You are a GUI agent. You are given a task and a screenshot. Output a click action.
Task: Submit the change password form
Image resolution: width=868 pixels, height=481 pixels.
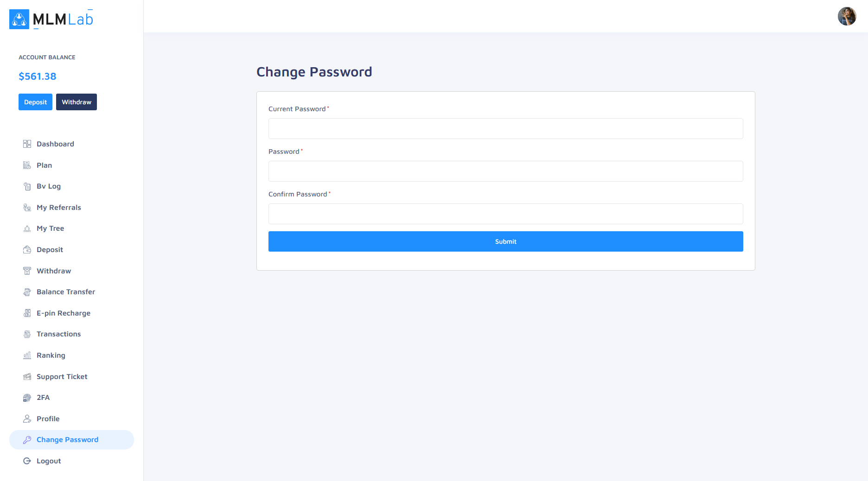point(505,241)
